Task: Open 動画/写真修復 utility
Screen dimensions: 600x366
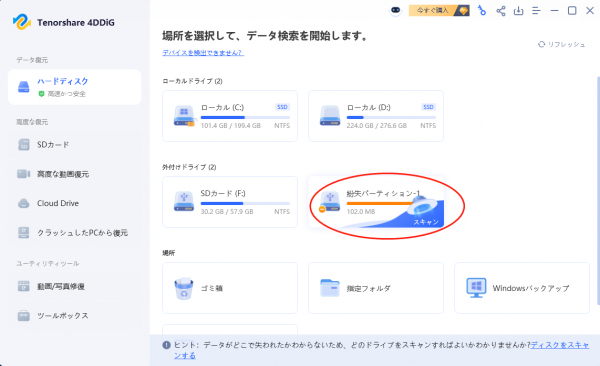Action: pos(75,286)
